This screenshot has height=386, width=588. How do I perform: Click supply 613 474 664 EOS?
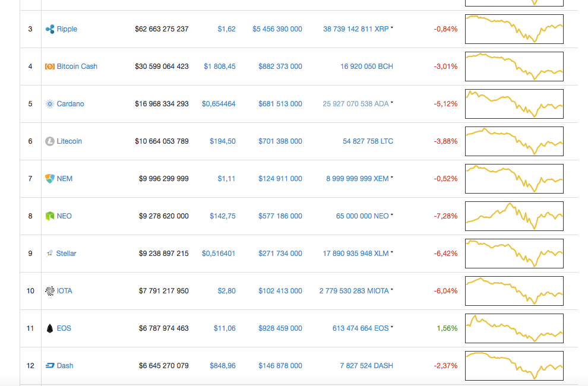pyautogui.click(x=361, y=328)
